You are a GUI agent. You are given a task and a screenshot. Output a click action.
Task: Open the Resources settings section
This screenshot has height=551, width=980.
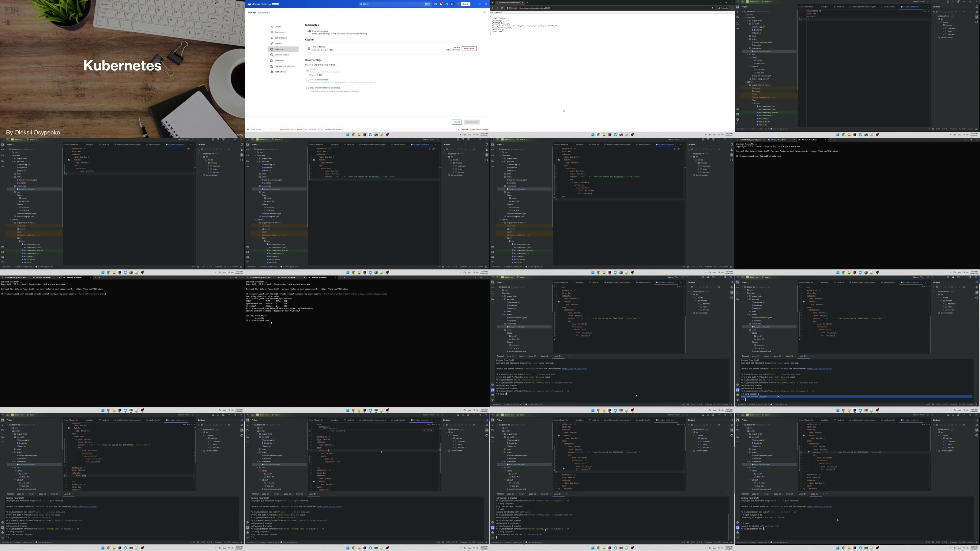279,32
